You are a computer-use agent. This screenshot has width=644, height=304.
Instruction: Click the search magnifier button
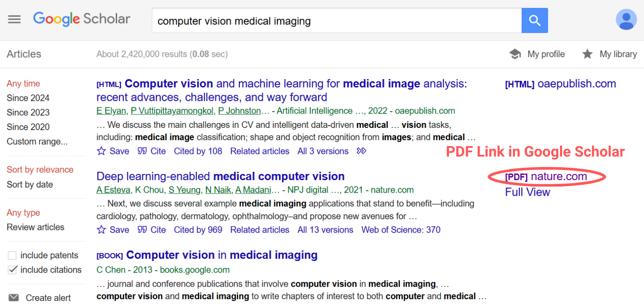535,20
